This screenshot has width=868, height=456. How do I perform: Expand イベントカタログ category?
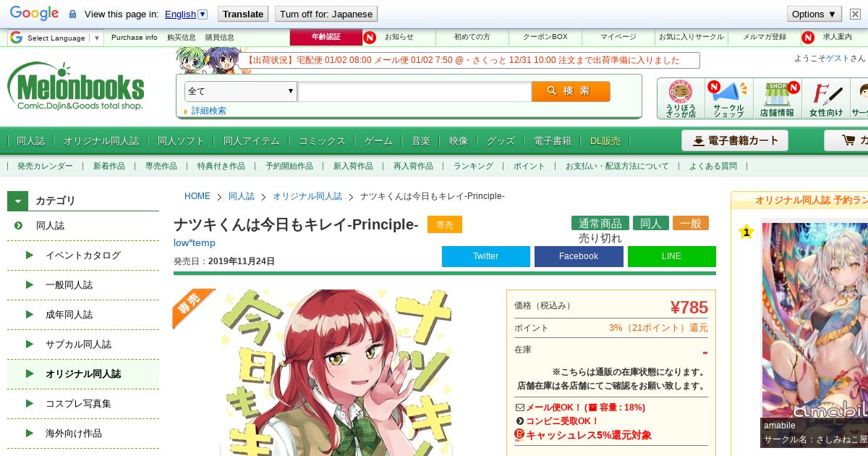click(83, 256)
